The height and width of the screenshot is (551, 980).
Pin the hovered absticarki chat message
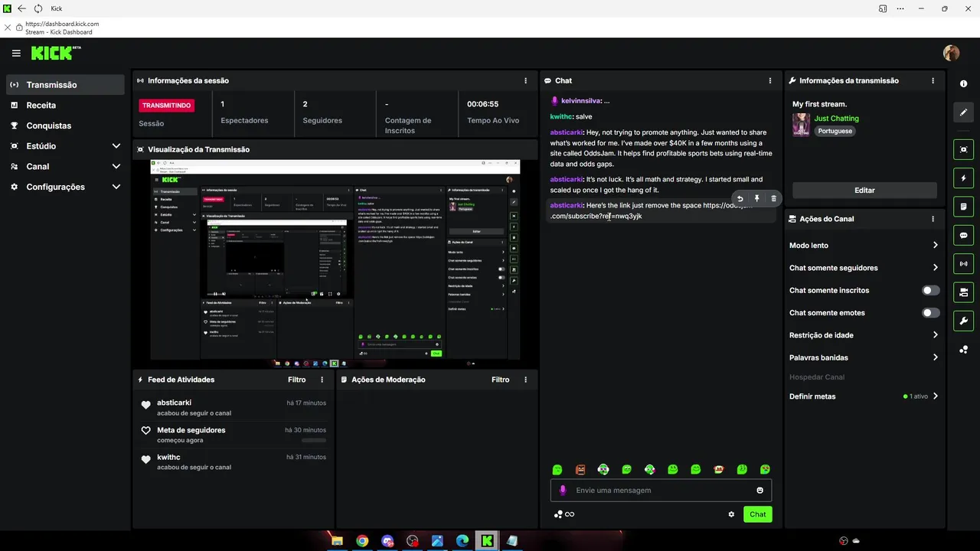coord(756,198)
